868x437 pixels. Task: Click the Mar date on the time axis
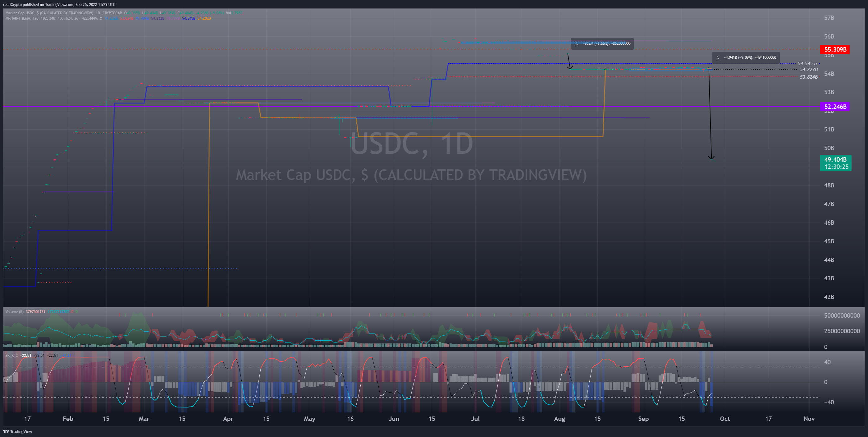click(144, 419)
